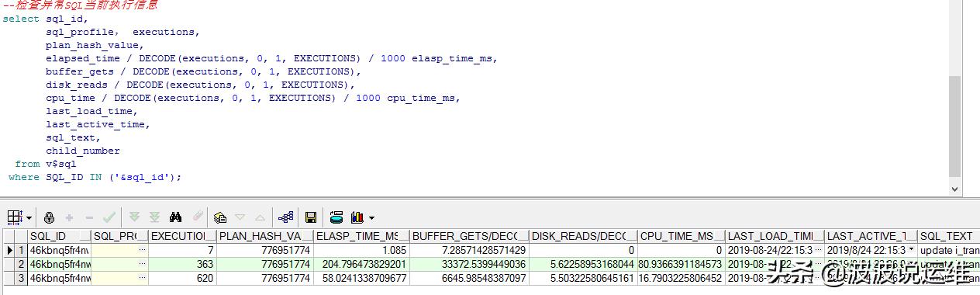Click the cell 80.9366391184573
Screen dimensions: 980x295
click(x=681, y=264)
